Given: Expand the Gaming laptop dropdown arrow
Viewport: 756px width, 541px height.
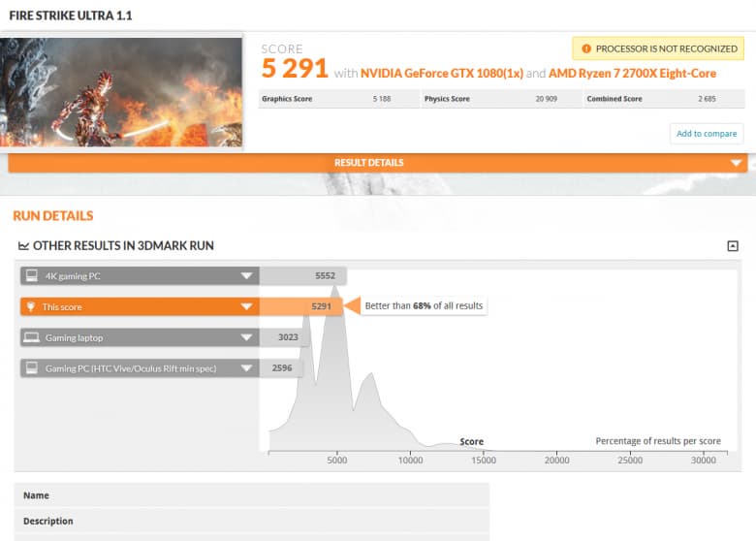Looking at the screenshot, I should [246, 337].
